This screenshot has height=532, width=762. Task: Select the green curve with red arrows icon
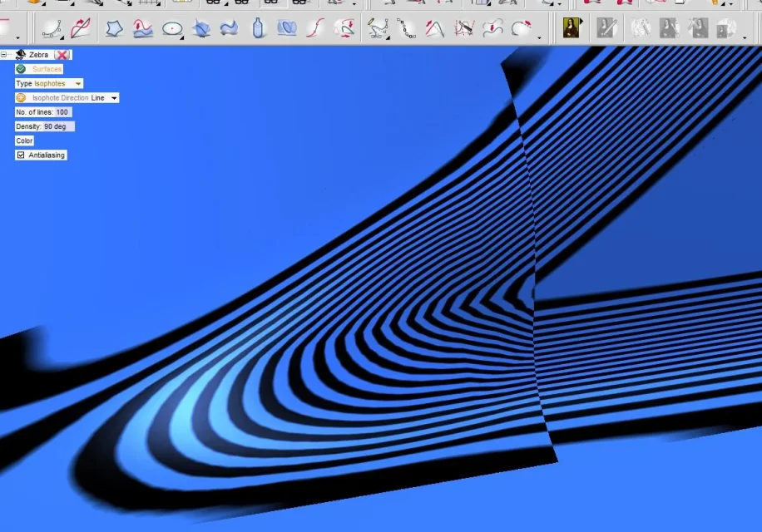pyautogui.click(x=344, y=28)
